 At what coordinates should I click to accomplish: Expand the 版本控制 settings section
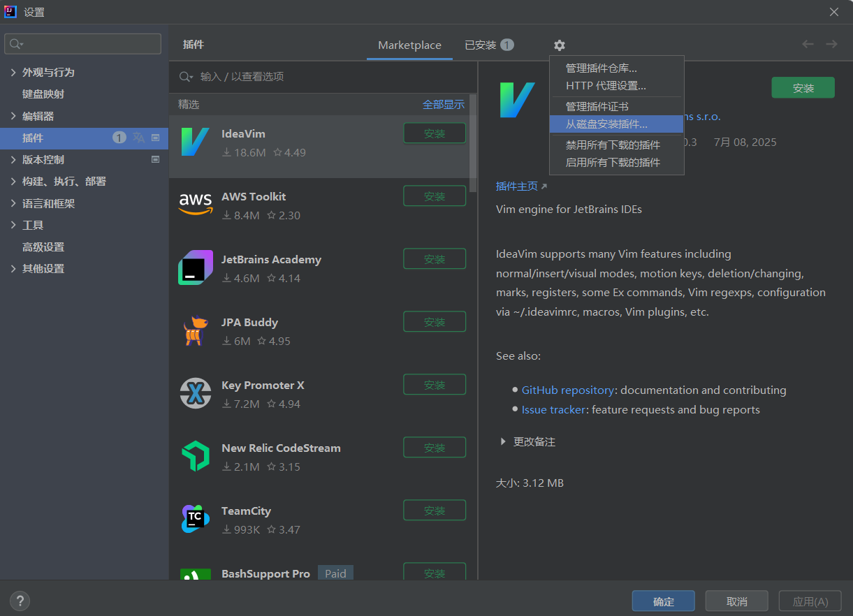click(x=13, y=159)
